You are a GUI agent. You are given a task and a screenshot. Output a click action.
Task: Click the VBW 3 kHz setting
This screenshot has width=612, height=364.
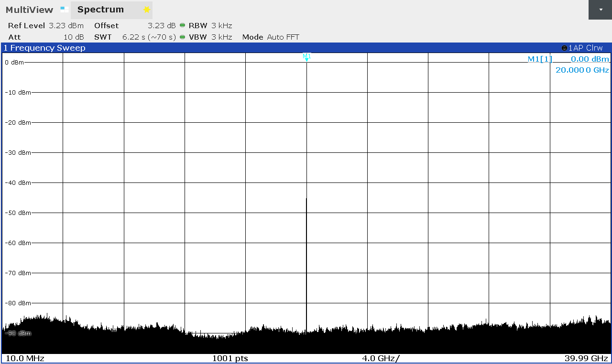pos(210,37)
